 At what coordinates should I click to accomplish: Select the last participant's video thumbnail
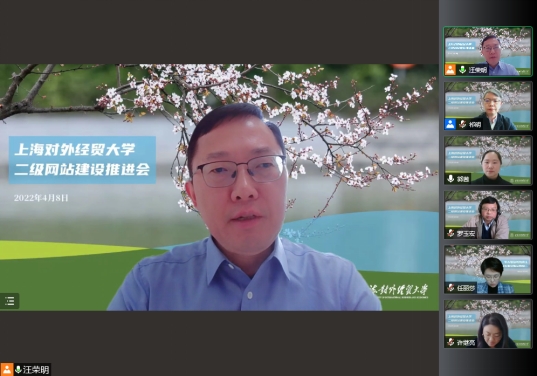pos(488,324)
